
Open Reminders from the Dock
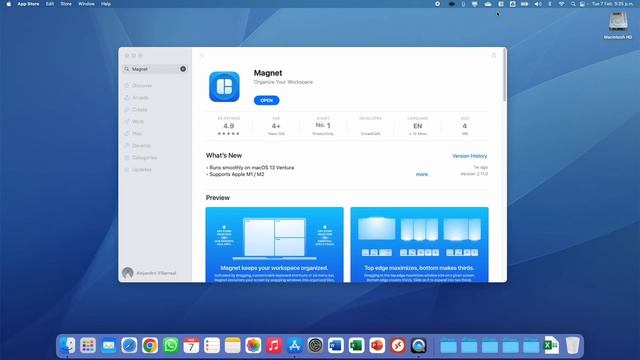coord(212,346)
